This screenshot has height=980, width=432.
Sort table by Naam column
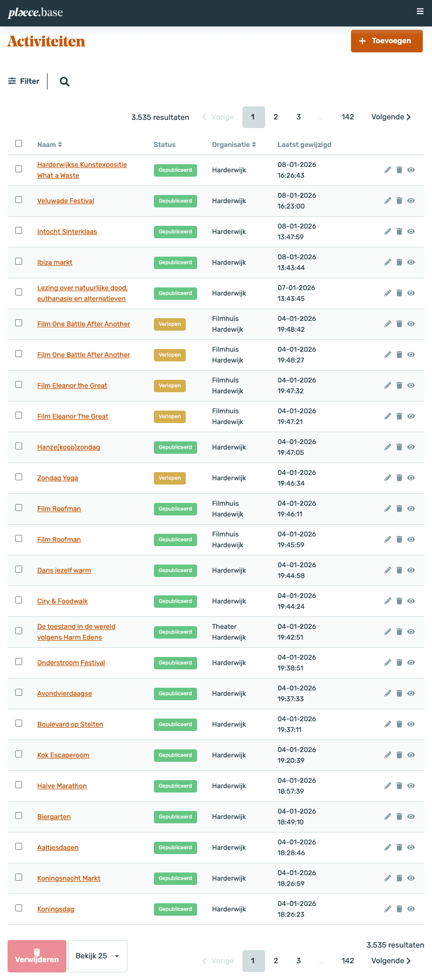[50, 144]
